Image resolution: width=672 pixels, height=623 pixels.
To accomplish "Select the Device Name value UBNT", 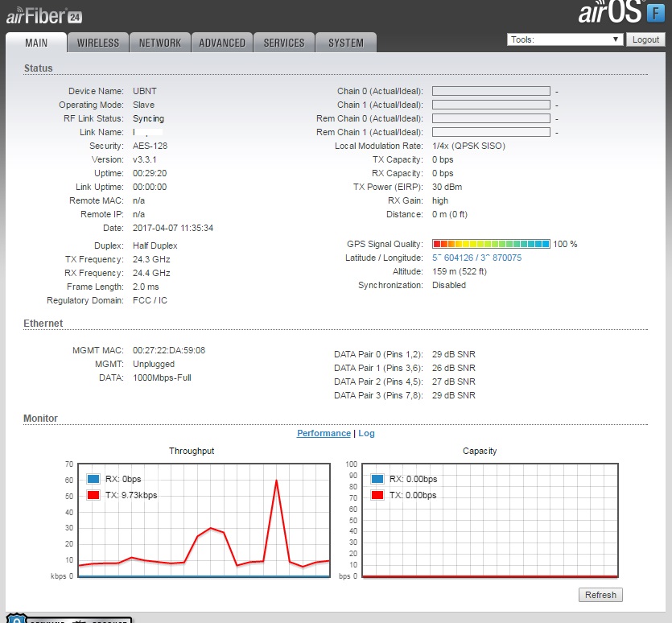I will 144,91.
